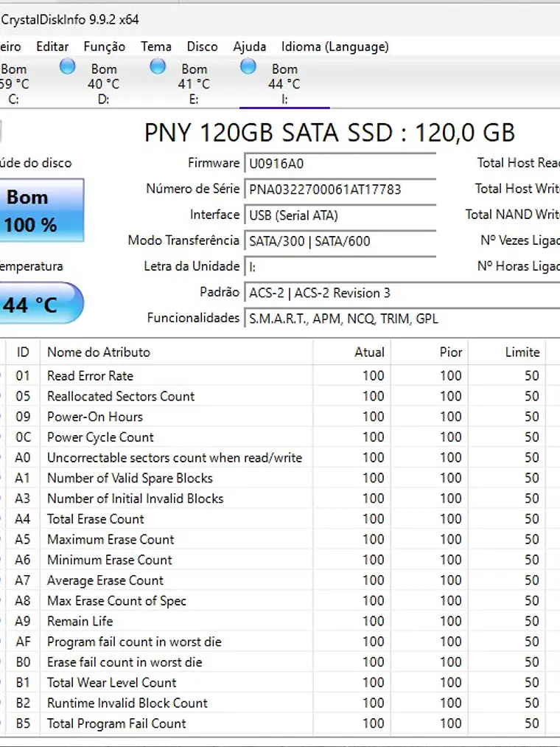This screenshot has height=747, width=560.
Task: Select Number of Initial Invalid Blocks row
Action: pos(280,498)
